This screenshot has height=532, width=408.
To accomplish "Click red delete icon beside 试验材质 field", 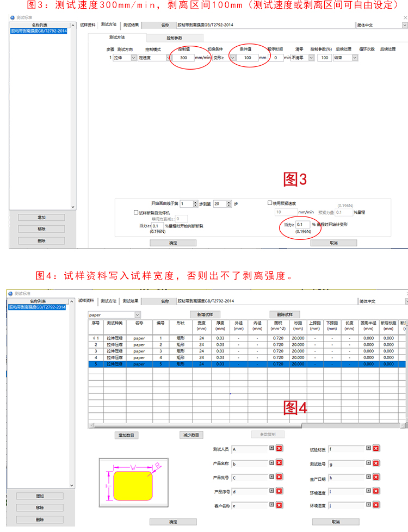I will click(x=376, y=449).
